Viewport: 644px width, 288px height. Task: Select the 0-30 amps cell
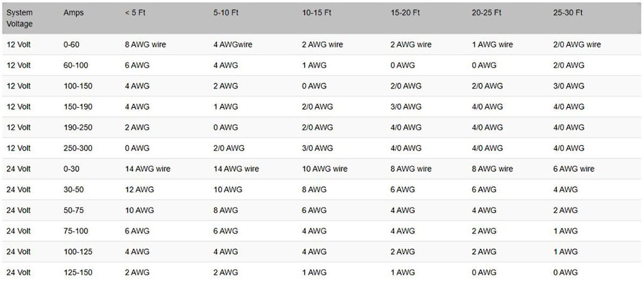tap(71, 169)
